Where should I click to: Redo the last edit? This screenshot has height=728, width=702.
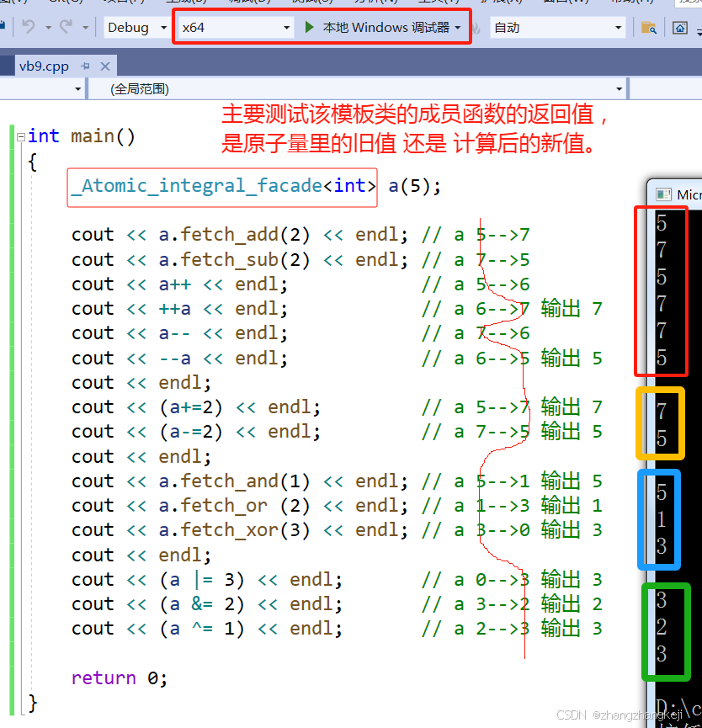pos(66,27)
